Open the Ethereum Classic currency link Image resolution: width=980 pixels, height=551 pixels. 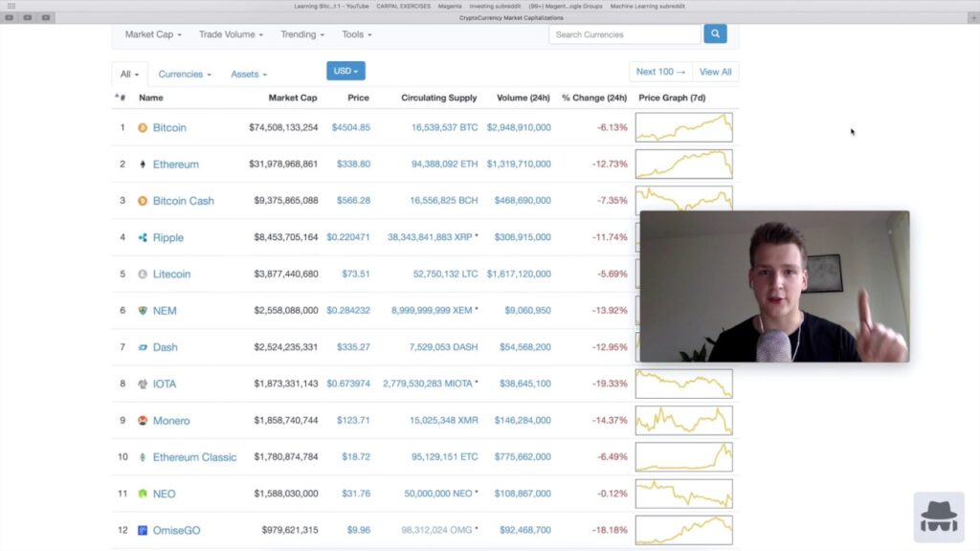point(194,457)
